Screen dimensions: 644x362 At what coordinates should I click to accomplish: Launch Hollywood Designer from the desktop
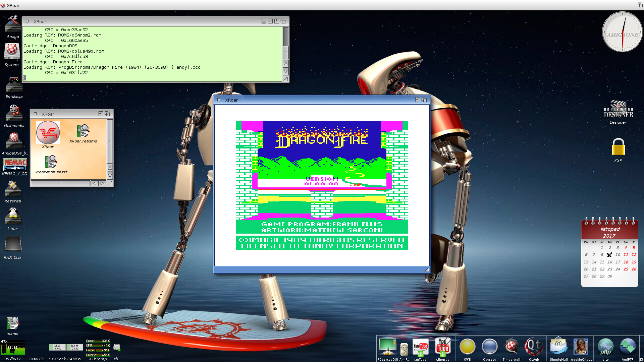[x=618, y=109]
